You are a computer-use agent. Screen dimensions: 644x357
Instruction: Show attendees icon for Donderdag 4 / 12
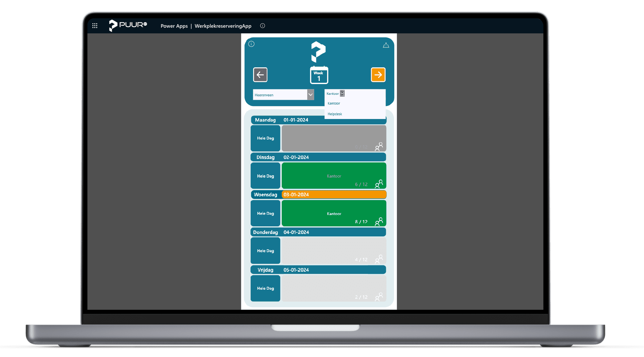pyautogui.click(x=379, y=259)
